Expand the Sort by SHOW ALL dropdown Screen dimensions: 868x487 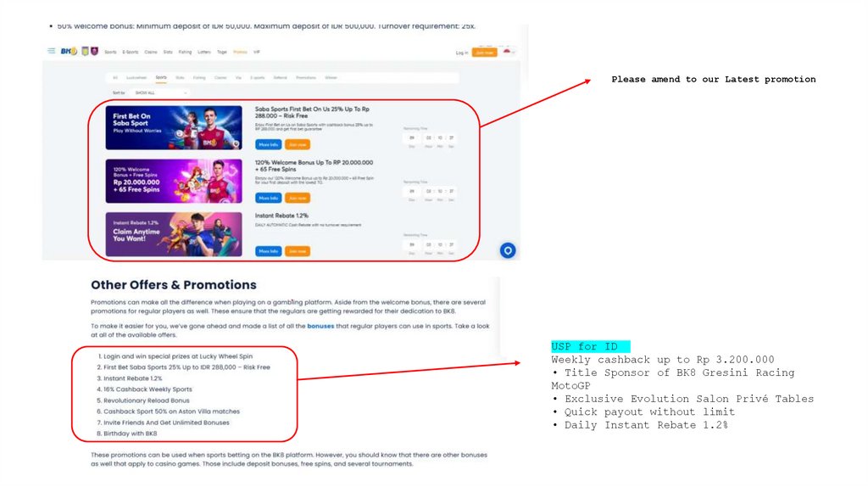click(x=160, y=93)
